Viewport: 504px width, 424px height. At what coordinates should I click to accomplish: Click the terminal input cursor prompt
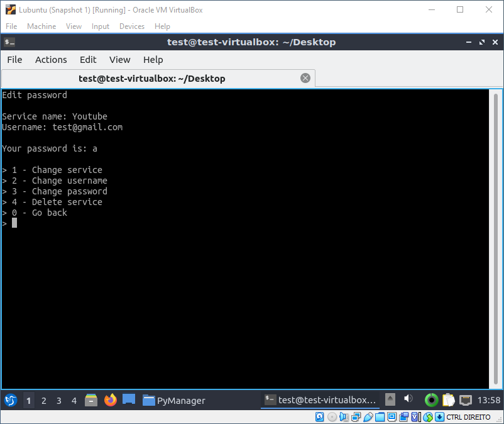(14, 223)
